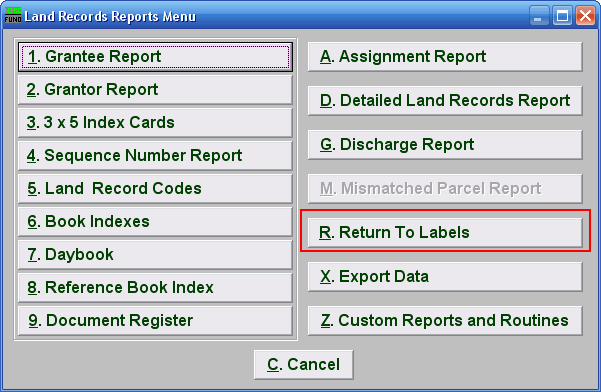601x392 pixels.
Task: Click the Mismatched Parcel Report button
Action: point(445,189)
